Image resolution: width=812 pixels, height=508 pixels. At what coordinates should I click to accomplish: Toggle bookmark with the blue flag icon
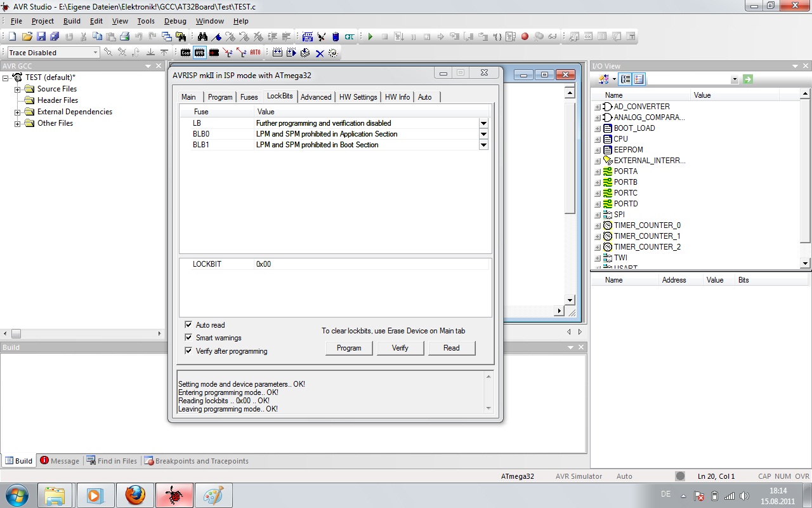coord(216,37)
